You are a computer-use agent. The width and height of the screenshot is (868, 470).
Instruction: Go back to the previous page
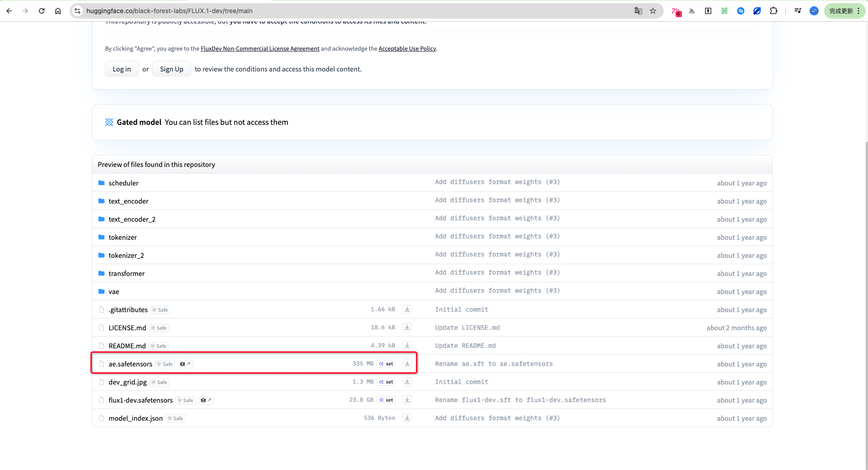coord(9,11)
